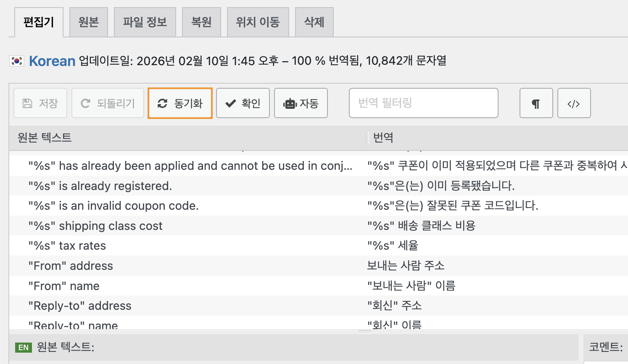Click the floppy disk 저장 save button
628x364 pixels.
click(40, 103)
